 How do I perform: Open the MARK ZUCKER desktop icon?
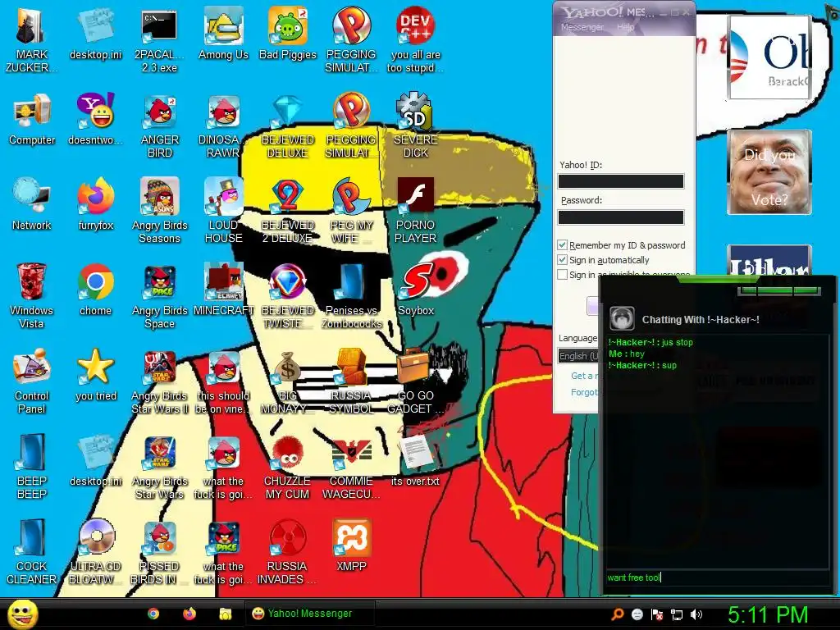tap(32, 39)
